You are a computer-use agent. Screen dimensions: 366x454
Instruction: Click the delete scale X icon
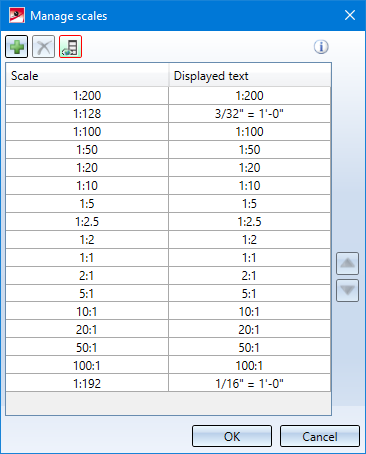point(43,47)
